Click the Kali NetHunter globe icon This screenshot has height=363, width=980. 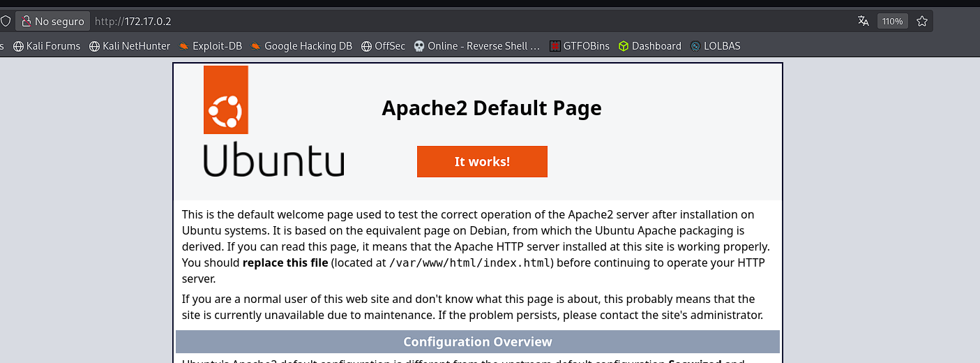click(x=94, y=46)
